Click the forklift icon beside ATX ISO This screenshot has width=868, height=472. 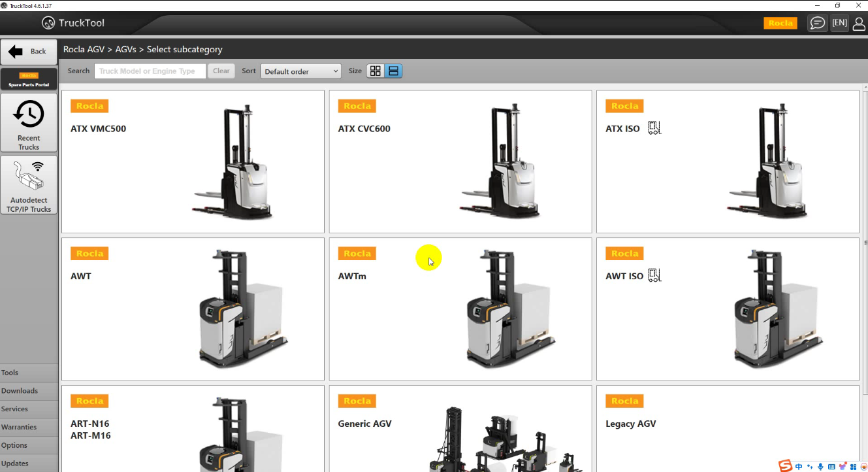click(654, 128)
